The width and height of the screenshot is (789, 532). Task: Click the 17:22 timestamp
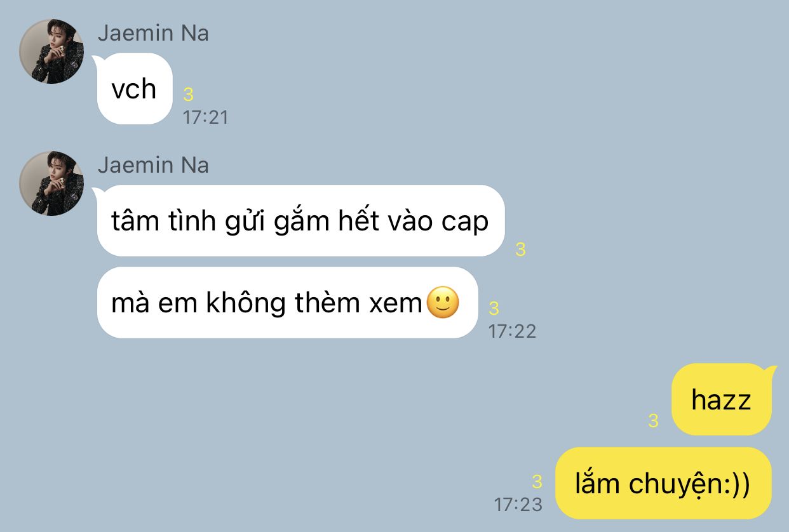tap(512, 331)
